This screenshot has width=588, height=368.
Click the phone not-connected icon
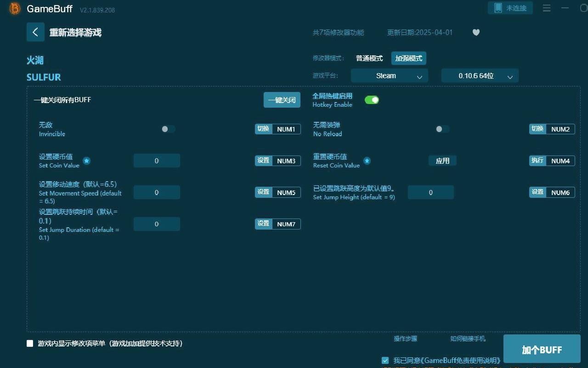[x=498, y=8]
